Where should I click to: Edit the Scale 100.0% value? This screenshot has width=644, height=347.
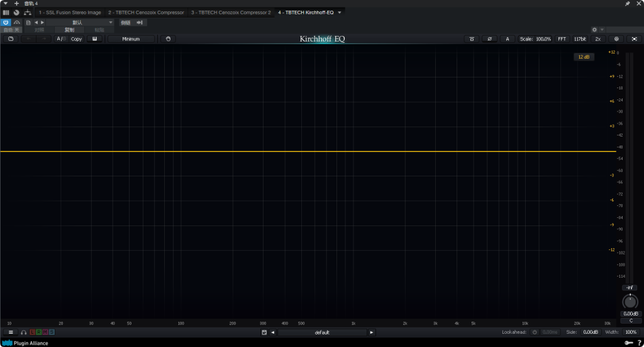[543, 39]
